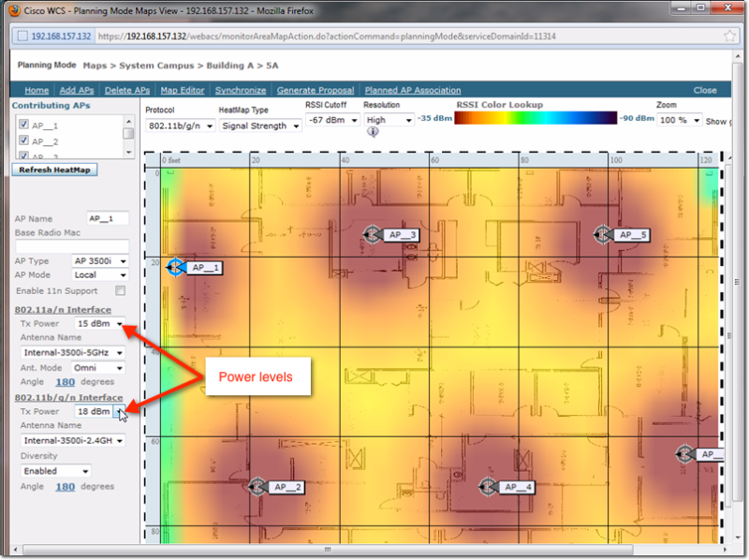Open the Protocol 802.11b/g/n dropdown
Screen dimensions: 749x560
[180, 125]
